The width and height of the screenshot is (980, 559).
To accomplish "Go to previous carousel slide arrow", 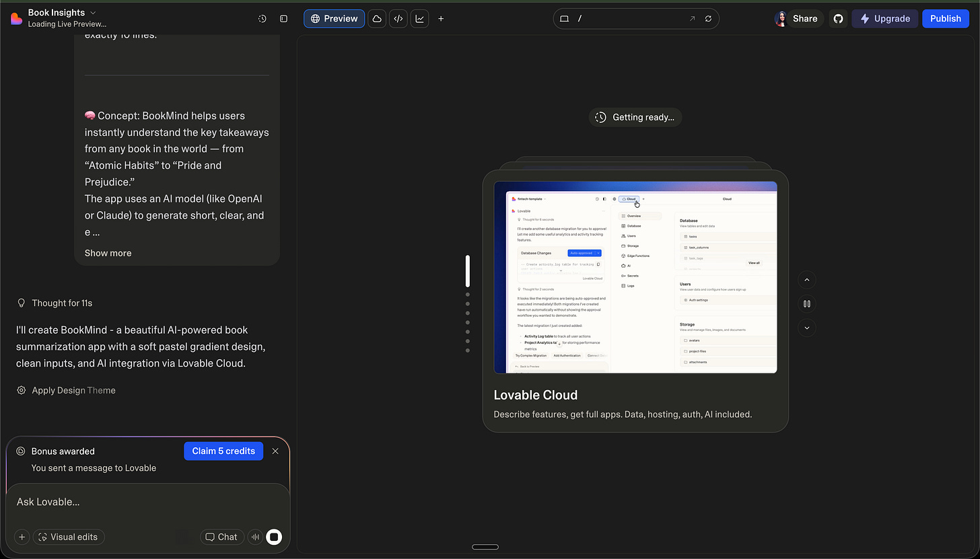I will pyautogui.click(x=806, y=280).
